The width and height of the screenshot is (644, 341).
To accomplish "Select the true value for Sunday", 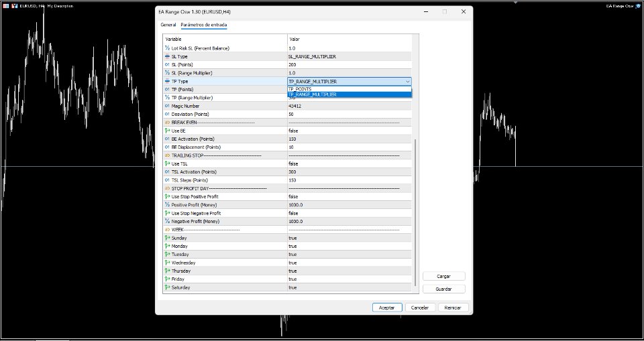I will [292, 238].
